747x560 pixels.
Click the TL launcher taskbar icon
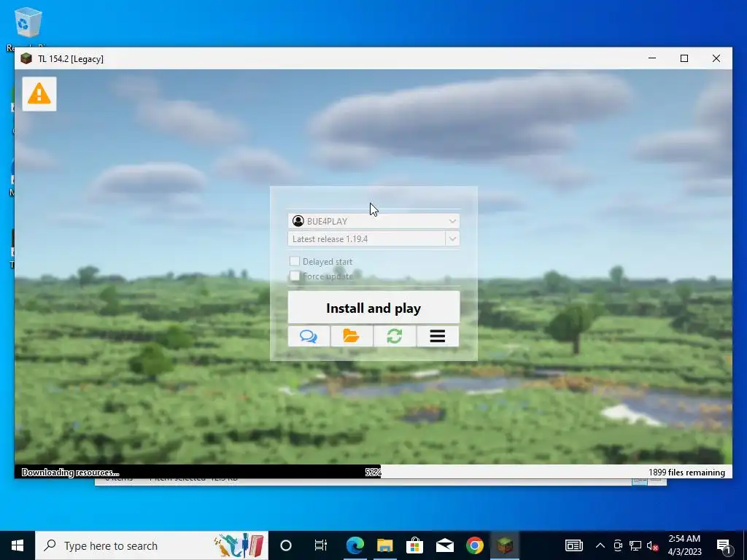tap(505, 545)
